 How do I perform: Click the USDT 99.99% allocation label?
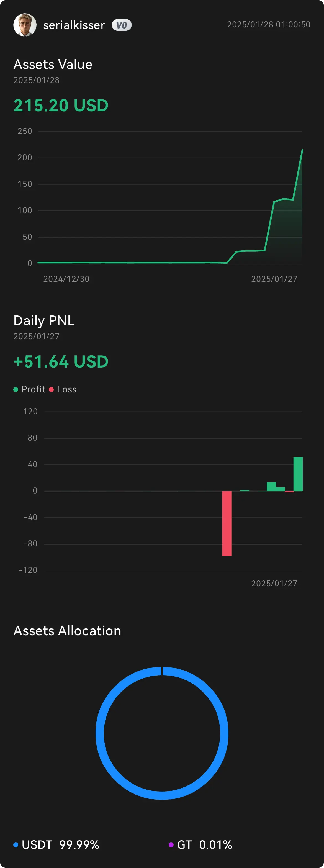click(61, 845)
